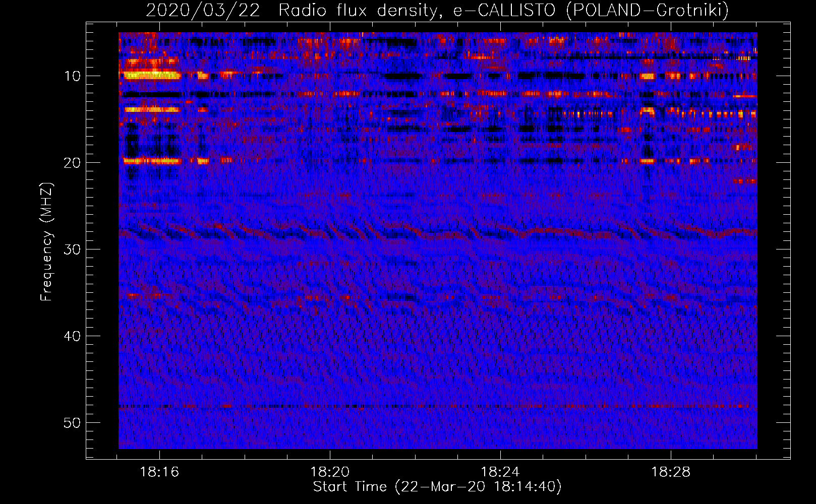Click the 'Start Time (22-Mar-20 18:14:40)' label
This screenshot has width=816, height=504.
tap(437, 487)
